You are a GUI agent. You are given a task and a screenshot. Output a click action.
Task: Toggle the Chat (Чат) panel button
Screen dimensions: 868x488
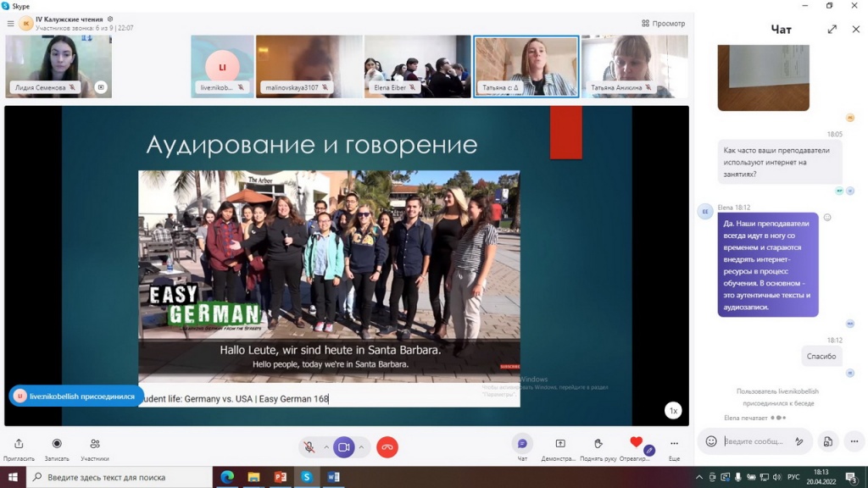coord(522,444)
